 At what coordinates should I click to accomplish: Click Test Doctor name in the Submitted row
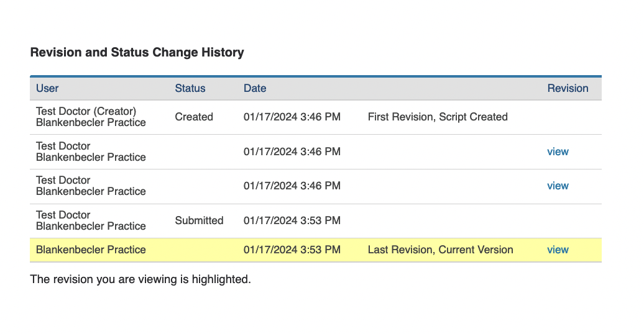pyautogui.click(x=63, y=215)
